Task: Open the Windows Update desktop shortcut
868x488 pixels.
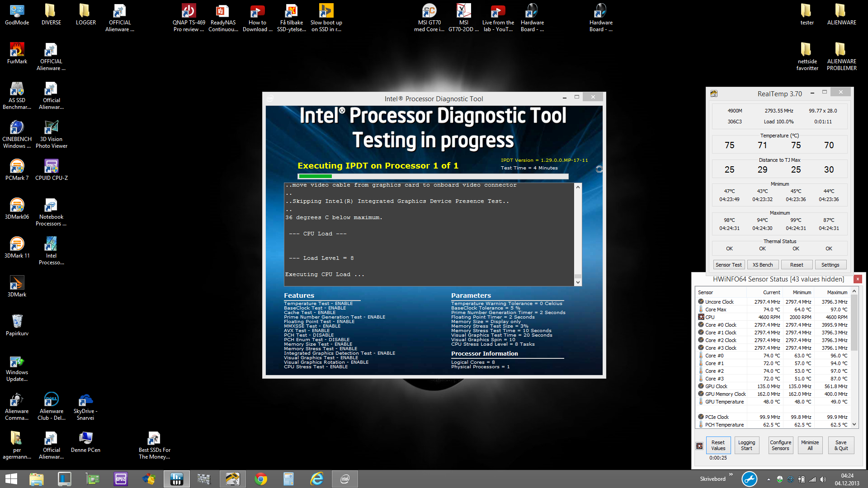Action: pos(17,369)
